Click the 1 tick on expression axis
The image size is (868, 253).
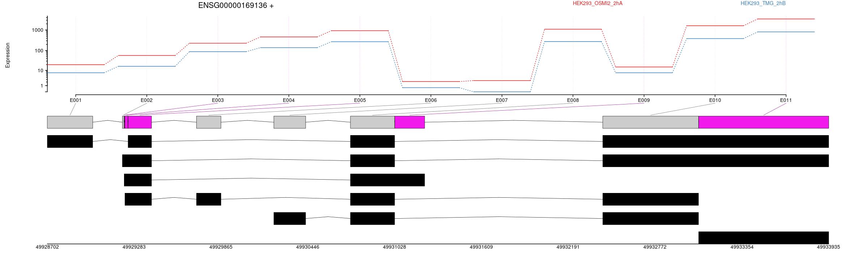pyautogui.click(x=42, y=86)
